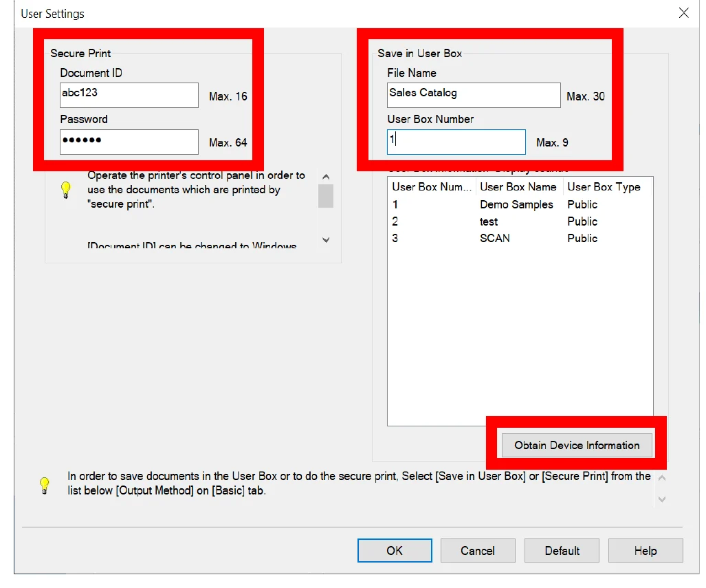The height and width of the screenshot is (588, 706).
Task: Click the secure print hint scrollbar thumb
Action: (x=326, y=197)
